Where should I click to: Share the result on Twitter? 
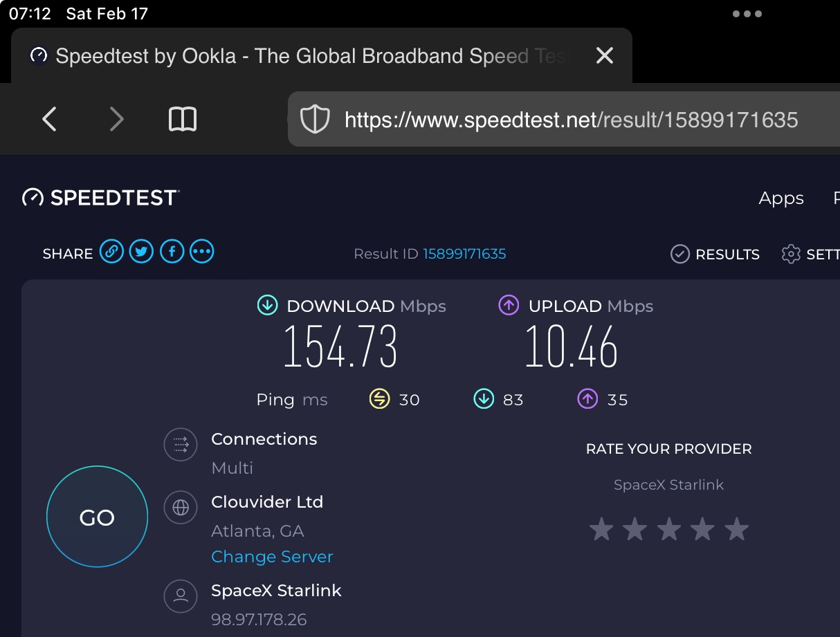point(142,251)
